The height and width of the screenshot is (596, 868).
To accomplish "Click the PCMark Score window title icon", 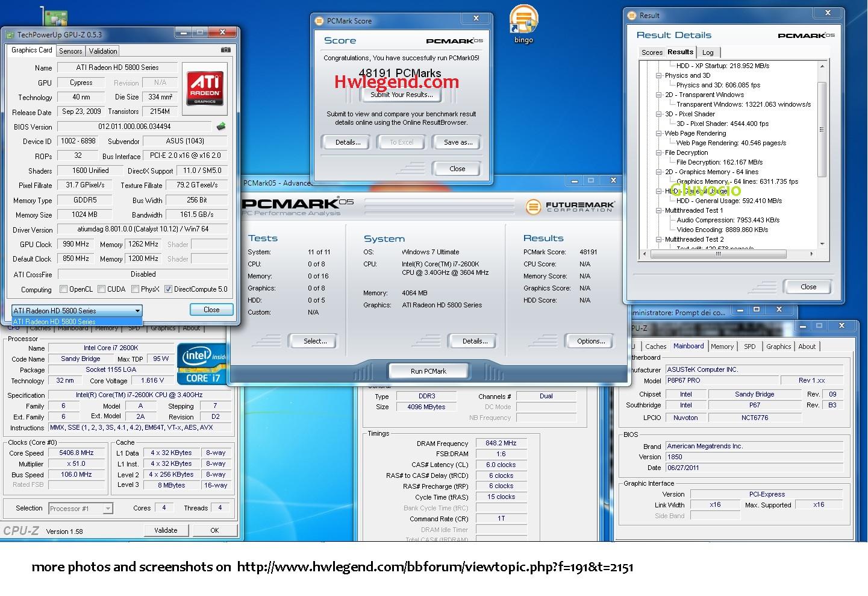I will pyautogui.click(x=320, y=20).
